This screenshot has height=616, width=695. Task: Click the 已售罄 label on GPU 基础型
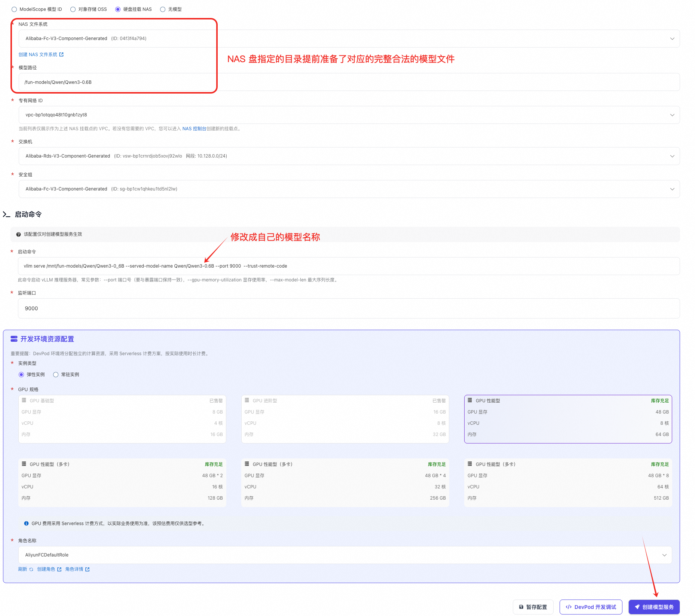tap(216, 401)
